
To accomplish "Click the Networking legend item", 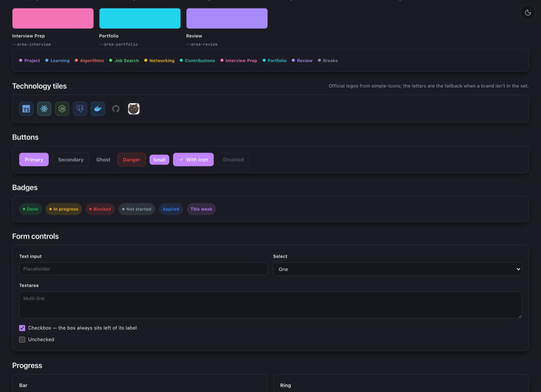I will click(159, 60).
